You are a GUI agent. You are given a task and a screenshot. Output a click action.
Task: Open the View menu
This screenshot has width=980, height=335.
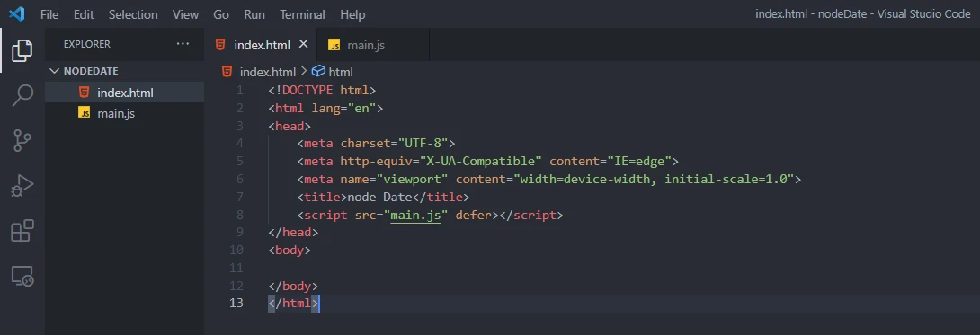185,14
